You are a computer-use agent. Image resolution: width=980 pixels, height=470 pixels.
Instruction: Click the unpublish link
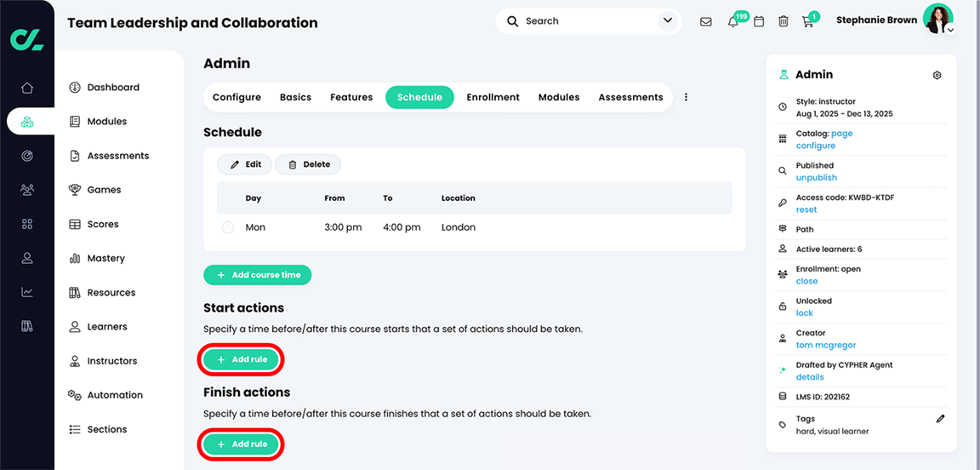[x=817, y=178]
